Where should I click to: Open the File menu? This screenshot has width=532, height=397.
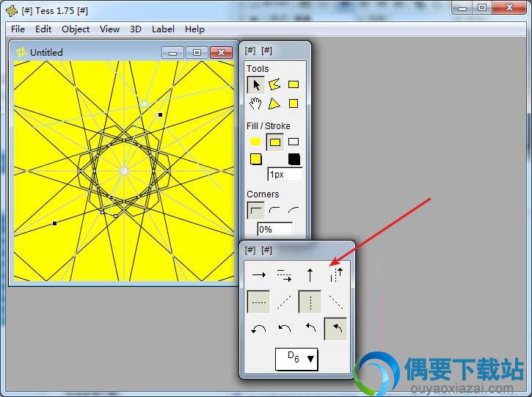click(x=18, y=29)
